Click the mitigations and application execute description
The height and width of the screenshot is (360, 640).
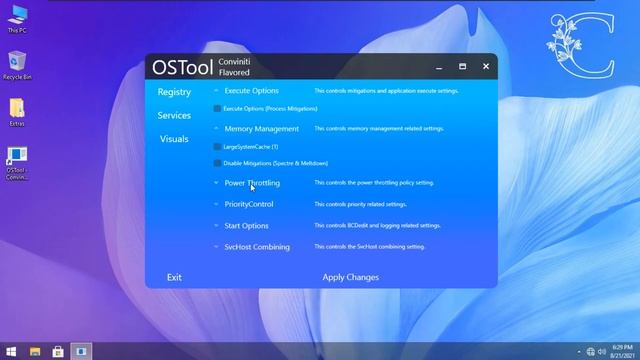point(386,91)
